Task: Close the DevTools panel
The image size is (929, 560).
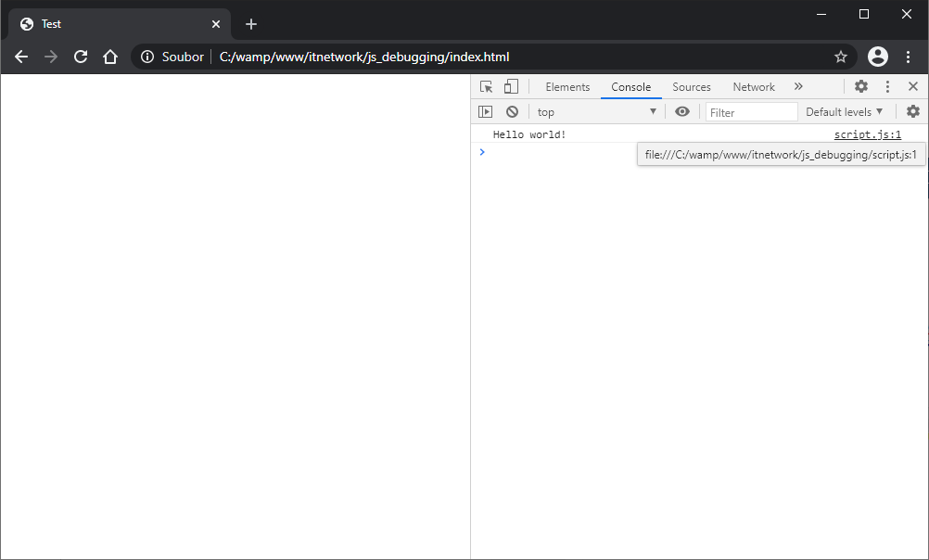Action: [x=913, y=86]
